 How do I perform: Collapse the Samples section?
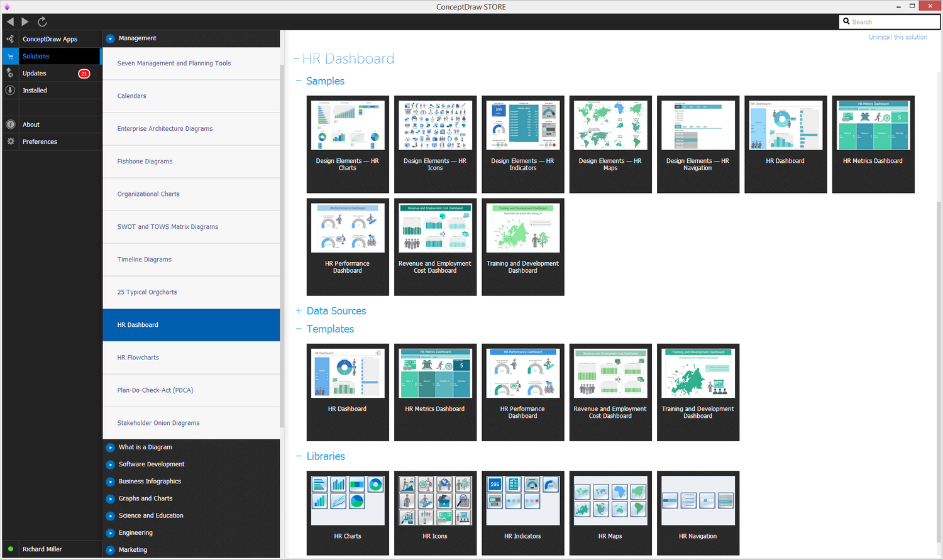(299, 81)
